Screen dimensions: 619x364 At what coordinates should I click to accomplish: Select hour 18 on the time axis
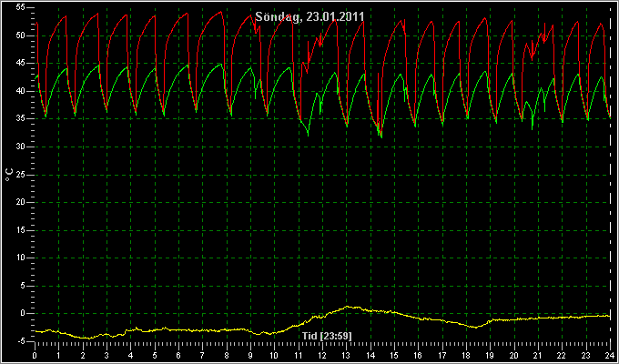[466, 355]
